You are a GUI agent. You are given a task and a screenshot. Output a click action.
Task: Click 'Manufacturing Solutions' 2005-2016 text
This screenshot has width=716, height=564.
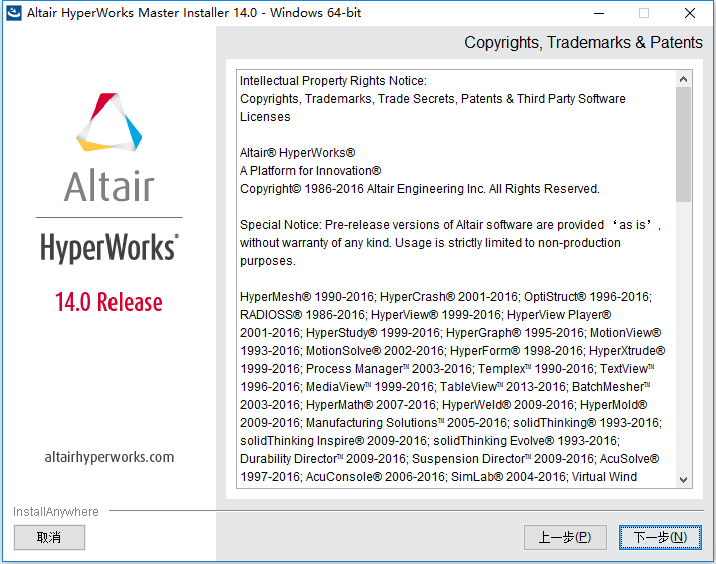click(x=405, y=423)
